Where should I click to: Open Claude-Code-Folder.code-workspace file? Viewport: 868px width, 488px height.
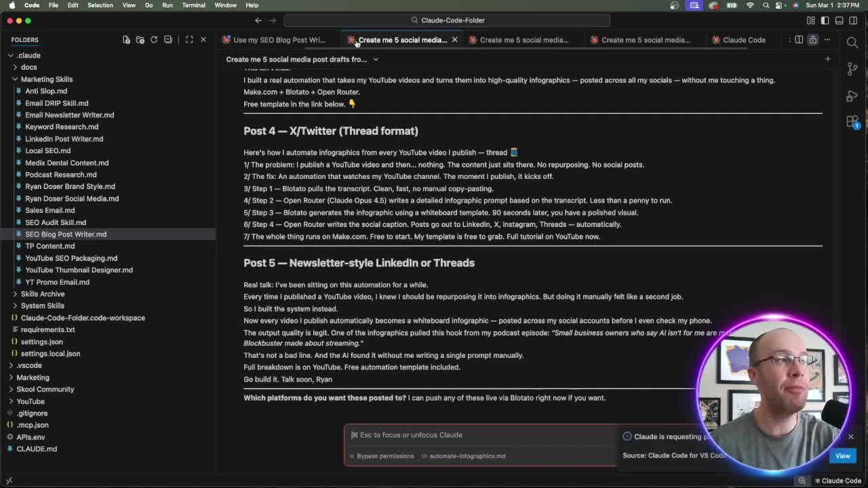point(83,318)
